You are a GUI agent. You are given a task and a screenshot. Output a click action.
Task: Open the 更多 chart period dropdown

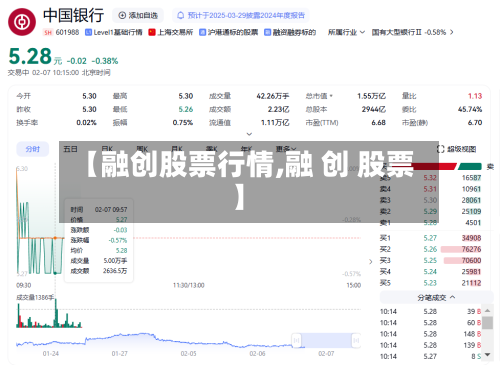tap(286, 148)
